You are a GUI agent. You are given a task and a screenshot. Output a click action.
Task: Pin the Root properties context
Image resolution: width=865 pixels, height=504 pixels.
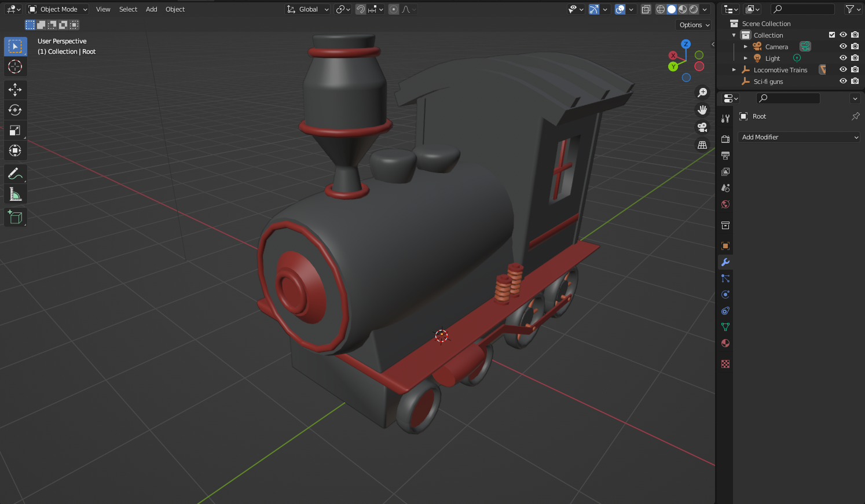(x=855, y=116)
